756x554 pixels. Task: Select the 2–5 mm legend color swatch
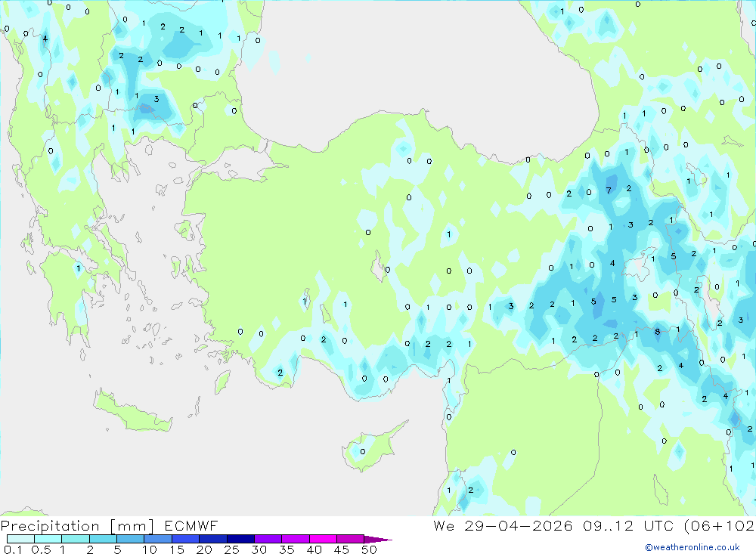click(x=103, y=539)
